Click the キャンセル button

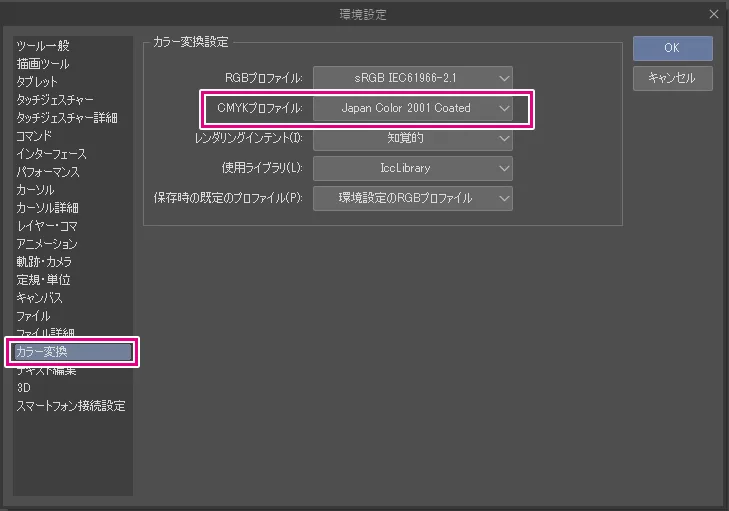coord(672,78)
